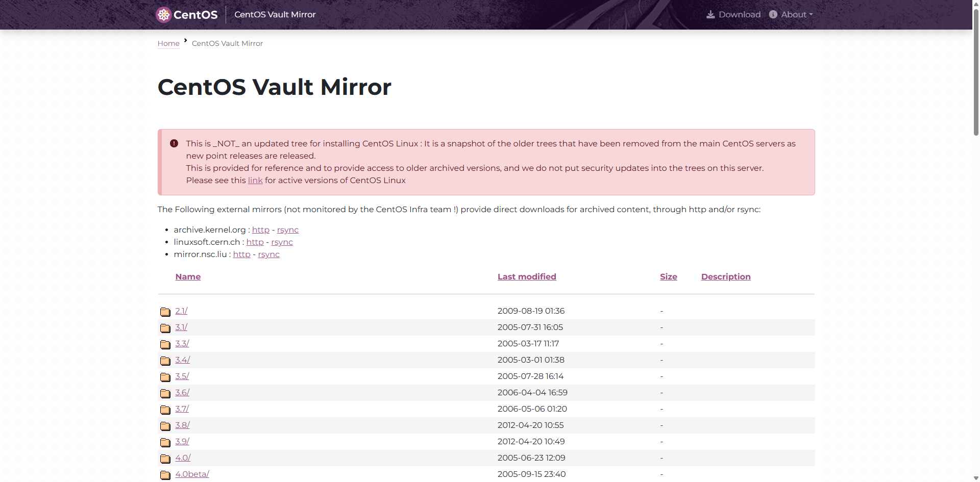Image resolution: width=980 pixels, height=482 pixels.
Task: Select the date 2009-08-19 01:36
Action: tap(531, 311)
